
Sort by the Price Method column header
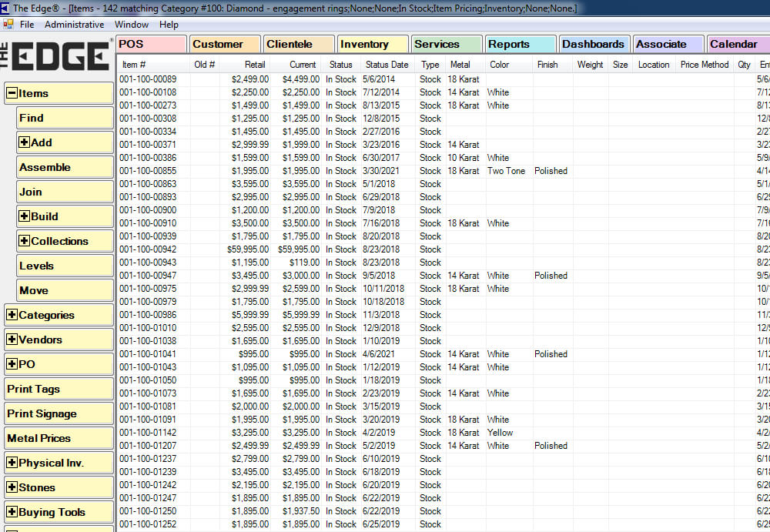(x=705, y=65)
